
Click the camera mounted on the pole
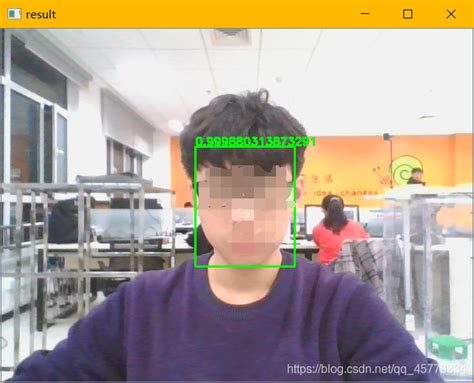(x=387, y=136)
